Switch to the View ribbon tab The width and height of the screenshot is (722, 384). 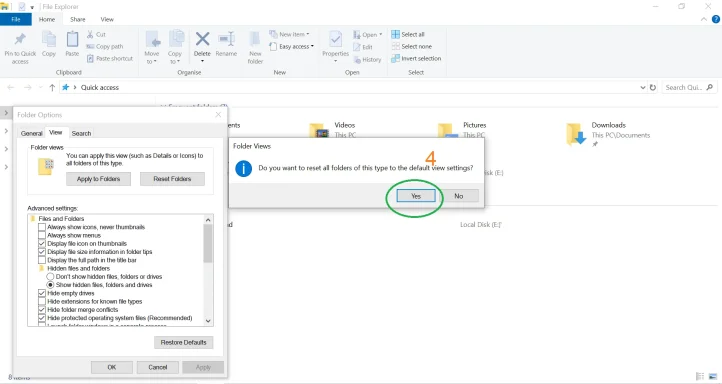click(107, 19)
